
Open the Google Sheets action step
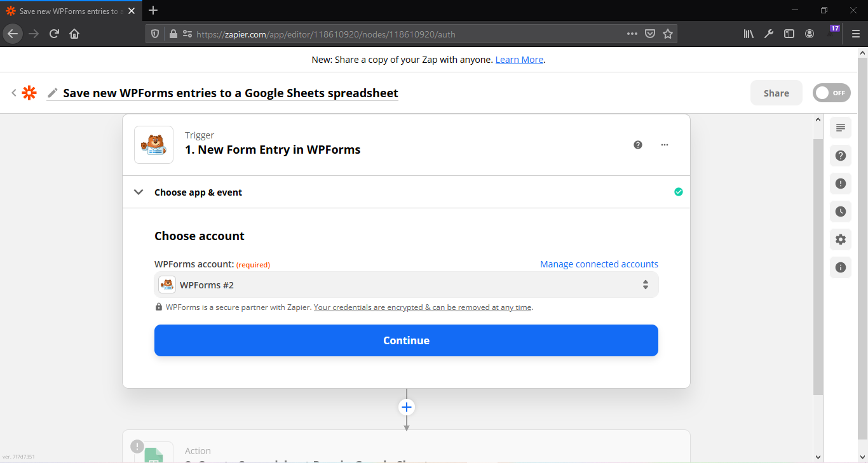406,446
